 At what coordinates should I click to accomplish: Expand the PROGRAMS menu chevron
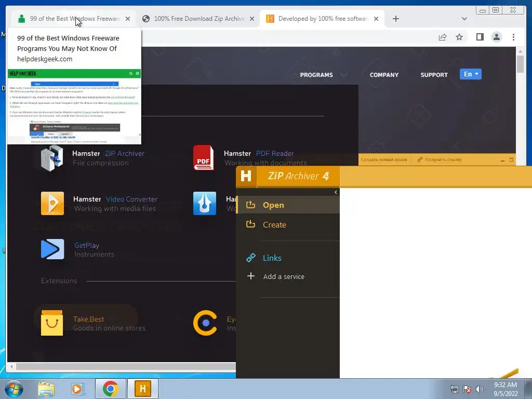coord(344,75)
